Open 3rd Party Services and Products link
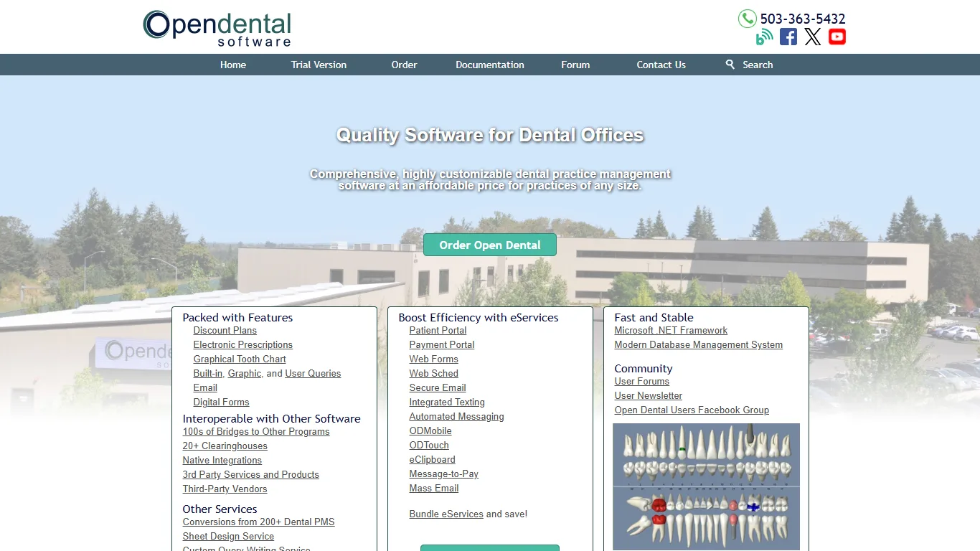Viewport: 980px width, 551px height. [251, 475]
